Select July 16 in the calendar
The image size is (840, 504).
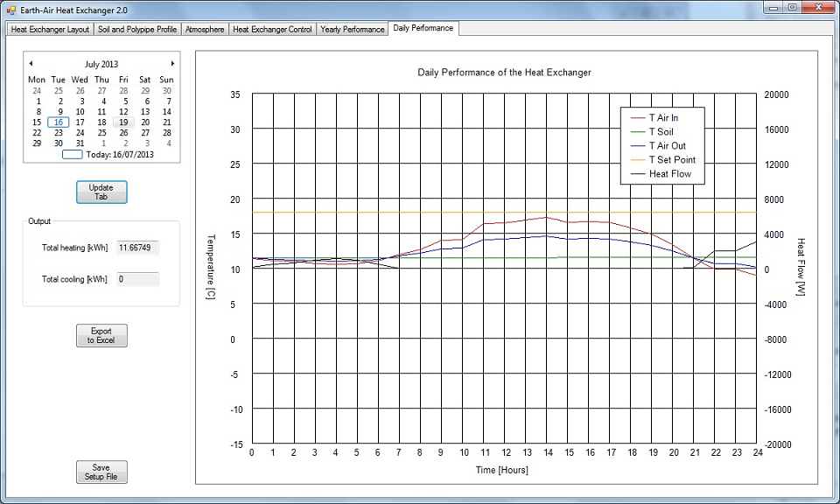(59, 122)
